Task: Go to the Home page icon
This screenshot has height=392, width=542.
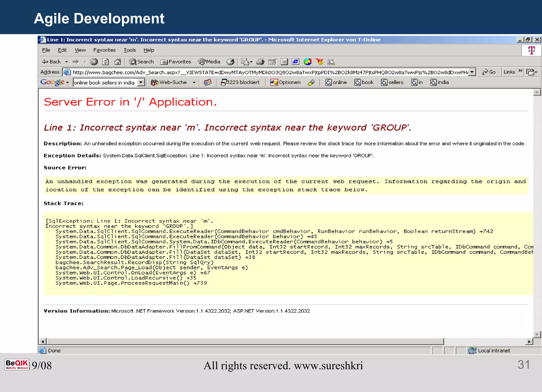Action: pos(118,62)
